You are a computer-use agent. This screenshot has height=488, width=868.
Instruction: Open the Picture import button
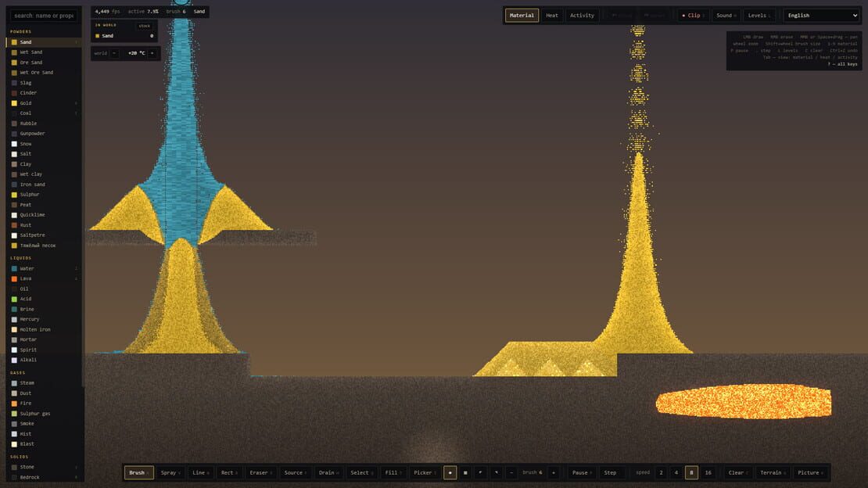click(810, 472)
